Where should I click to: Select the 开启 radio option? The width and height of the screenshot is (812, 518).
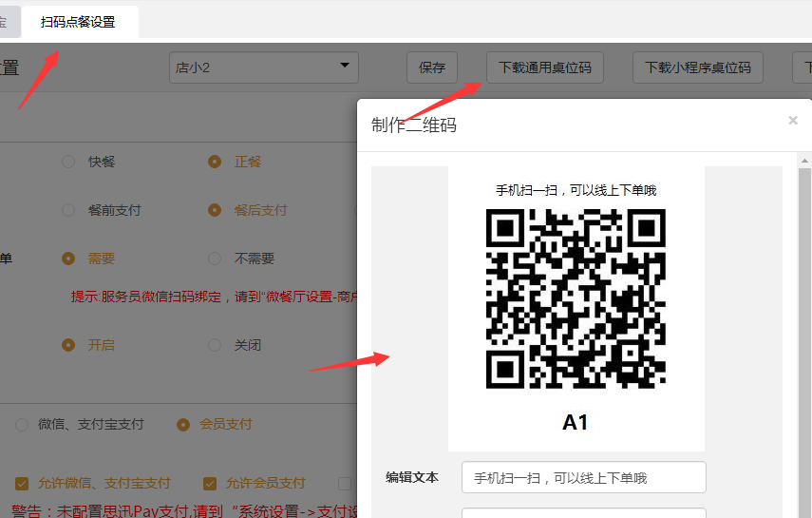68,345
